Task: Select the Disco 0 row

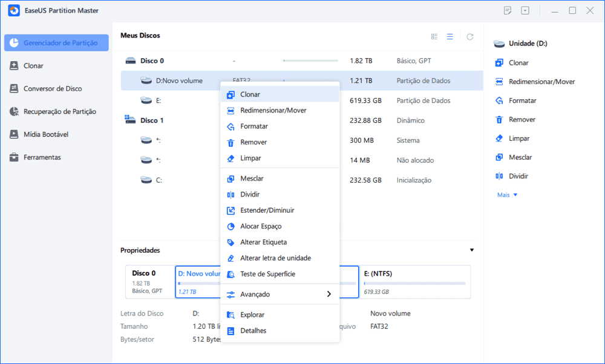Action: [302, 60]
